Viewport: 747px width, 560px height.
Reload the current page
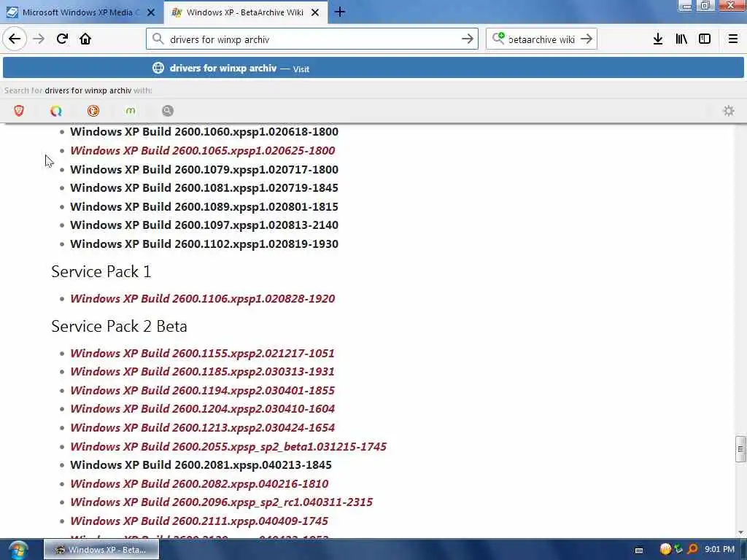pos(62,39)
